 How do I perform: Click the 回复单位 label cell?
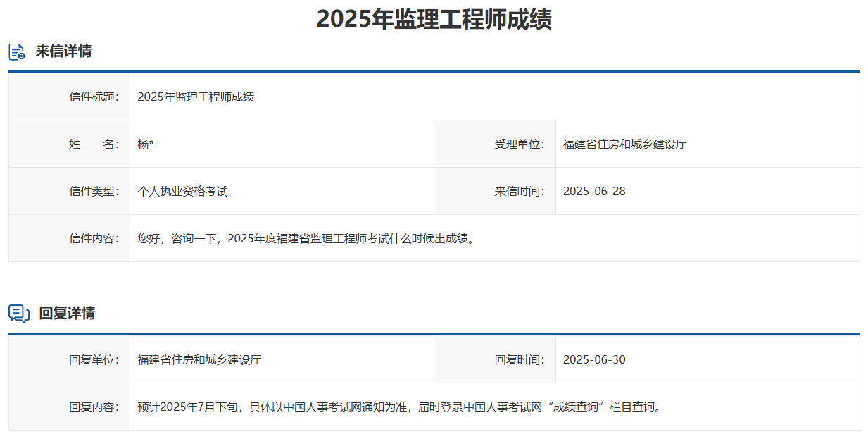[69, 359]
